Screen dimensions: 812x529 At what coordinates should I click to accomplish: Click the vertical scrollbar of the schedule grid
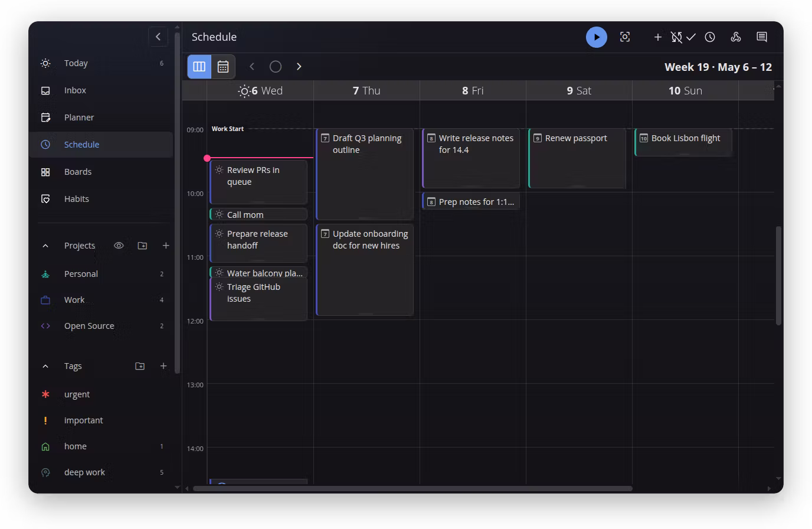pos(778,276)
